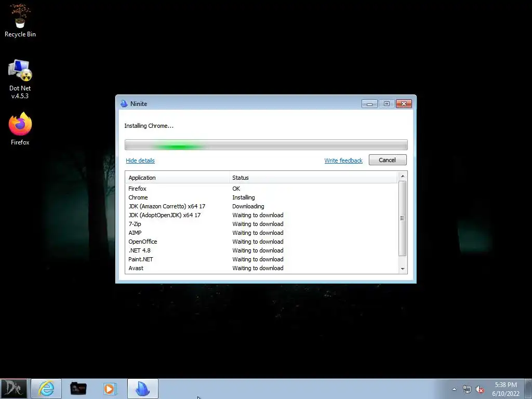Show hidden system tray icons
Image resolution: width=532 pixels, height=399 pixels.
coord(454,389)
